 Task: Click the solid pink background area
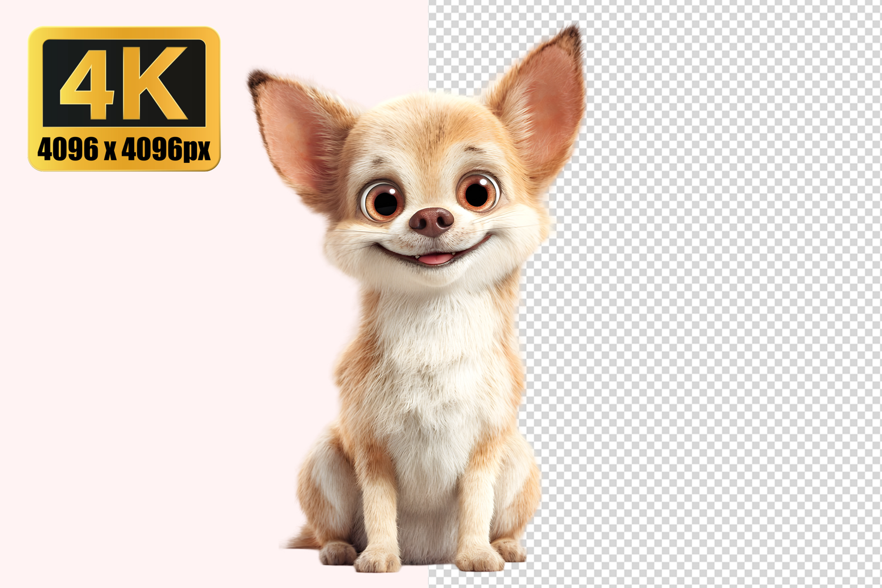[x=147, y=353]
